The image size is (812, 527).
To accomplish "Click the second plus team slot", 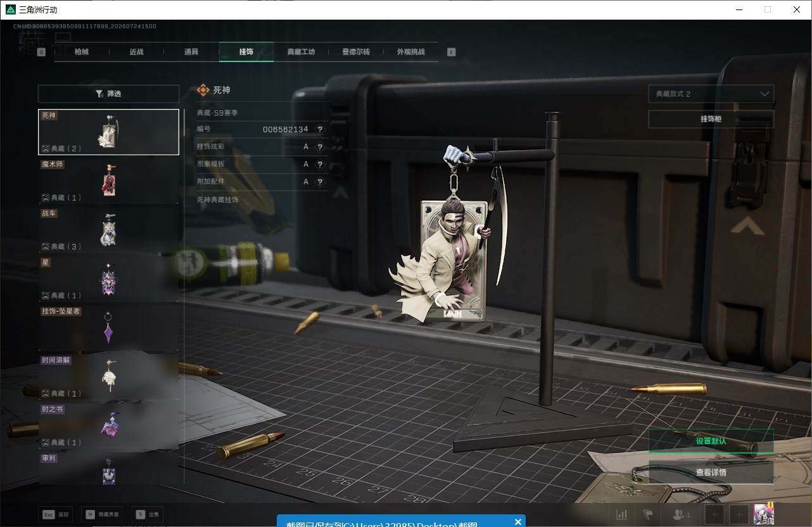I will (739, 515).
